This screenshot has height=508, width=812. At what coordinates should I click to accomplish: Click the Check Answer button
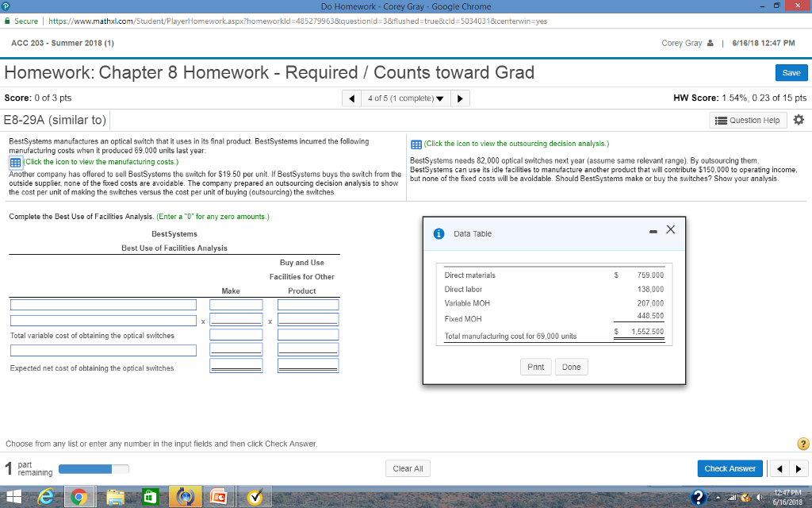pyautogui.click(x=730, y=468)
